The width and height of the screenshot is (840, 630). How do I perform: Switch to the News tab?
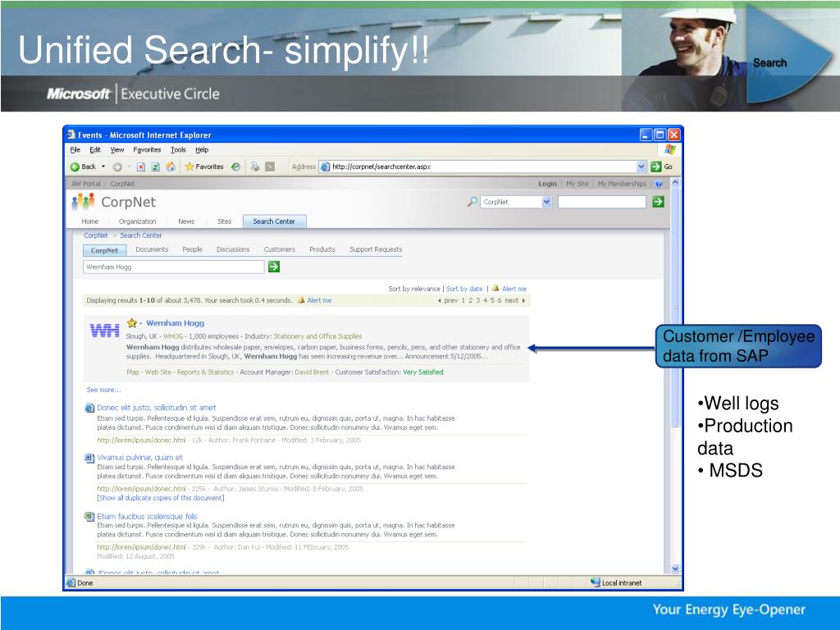click(x=186, y=221)
